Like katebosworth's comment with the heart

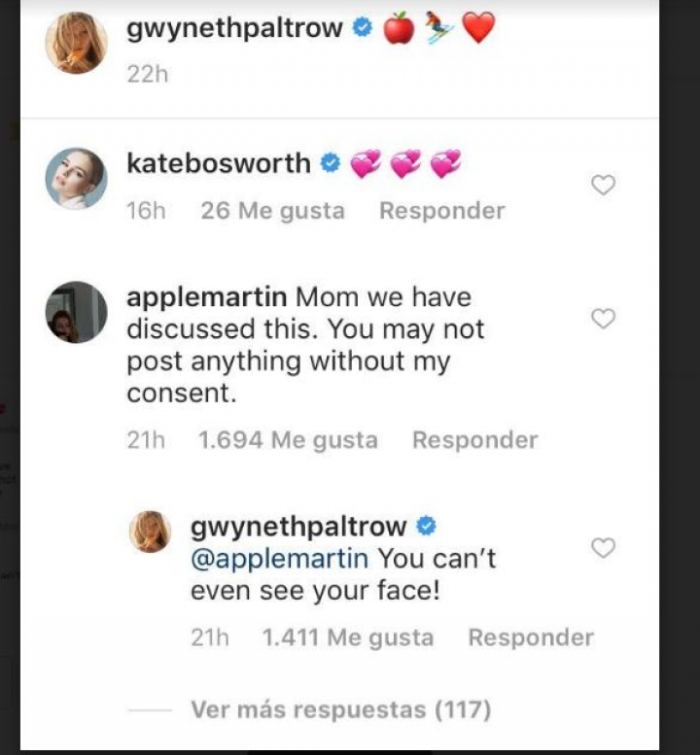tap(604, 185)
